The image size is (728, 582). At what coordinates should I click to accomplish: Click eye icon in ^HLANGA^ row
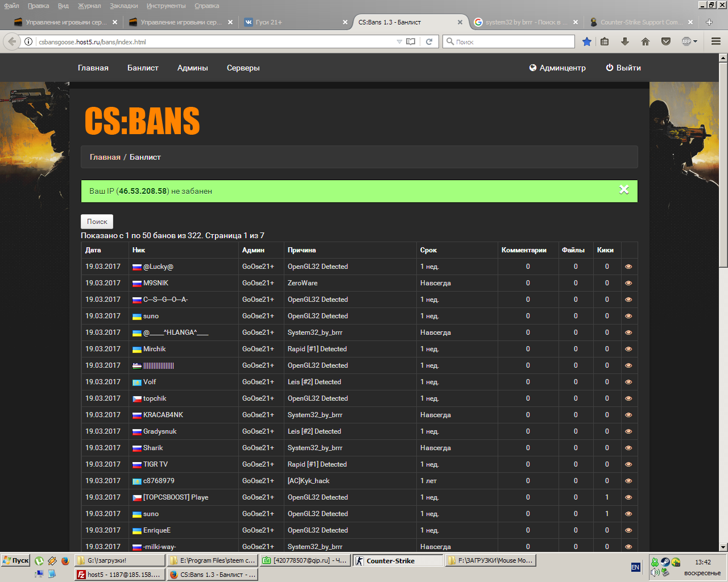click(628, 332)
